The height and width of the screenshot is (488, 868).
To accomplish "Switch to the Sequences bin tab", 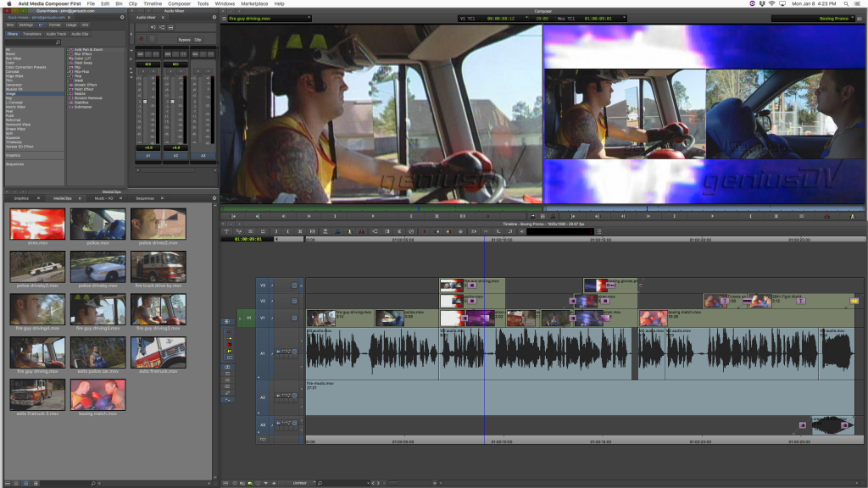I will point(145,198).
